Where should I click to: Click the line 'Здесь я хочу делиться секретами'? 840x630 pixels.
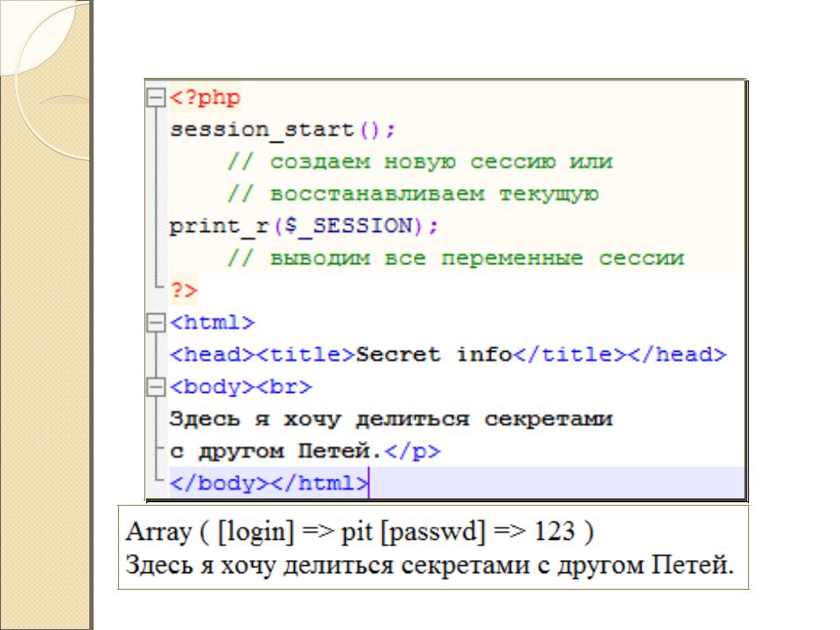pyautogui.click(x=391, y=419)
